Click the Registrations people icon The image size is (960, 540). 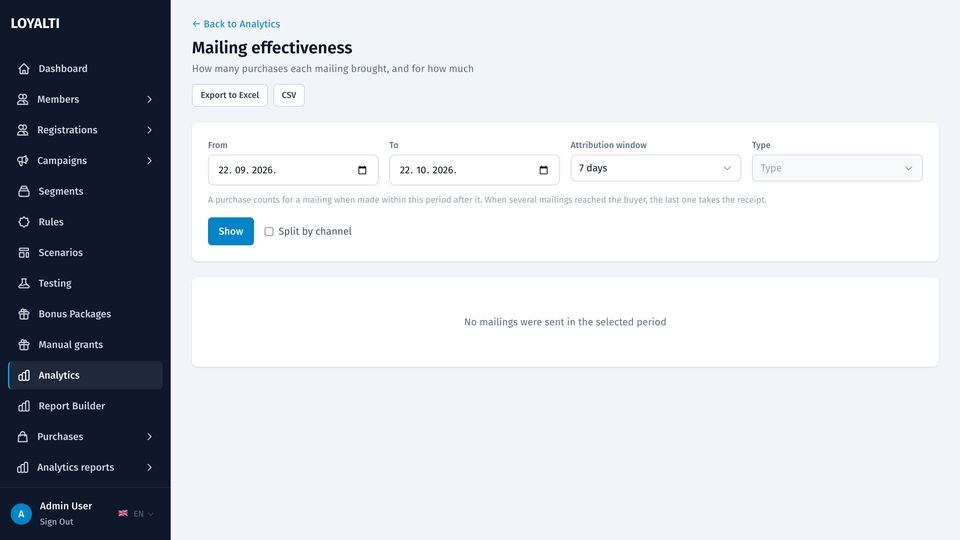point(23,130)
